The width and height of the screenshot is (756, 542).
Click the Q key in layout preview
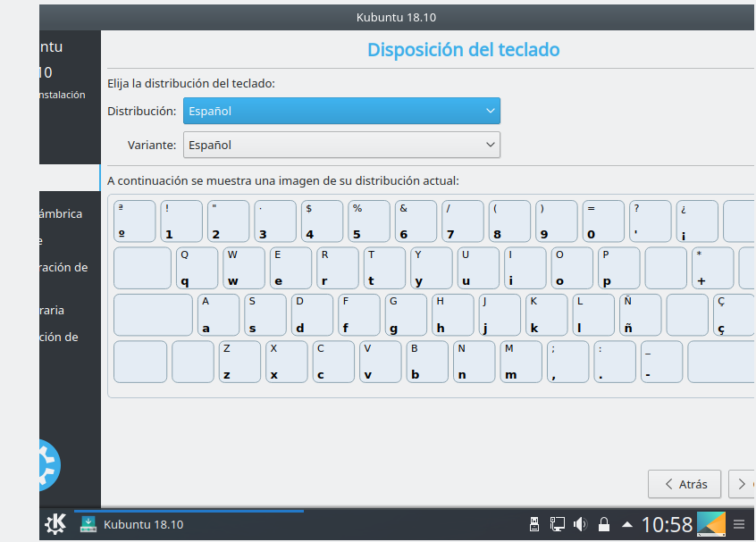[x=197, y=268]
